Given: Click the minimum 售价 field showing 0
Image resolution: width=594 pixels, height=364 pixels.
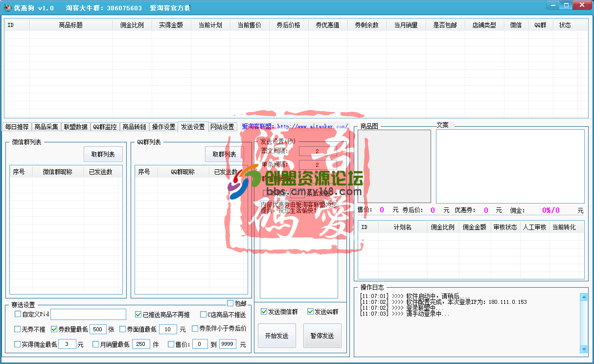Looking at the screenshot, I should (x=200, y=344).
